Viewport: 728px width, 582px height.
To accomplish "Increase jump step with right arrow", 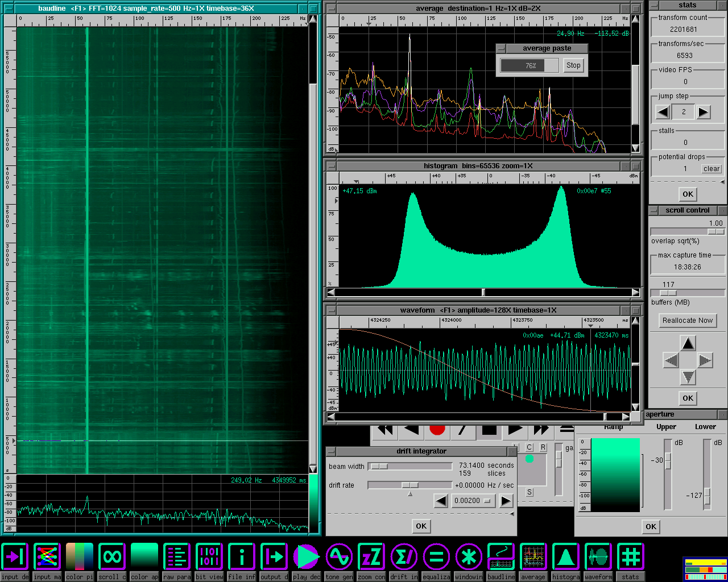I will click(704, 112).
